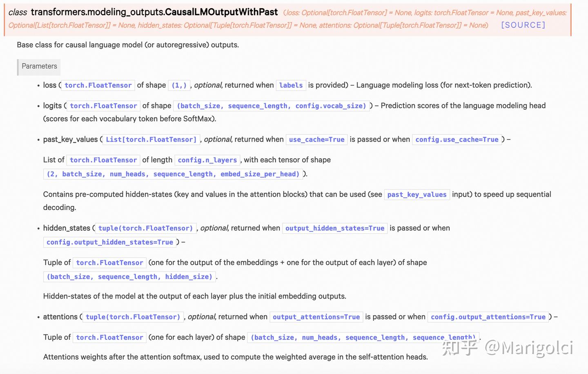Click the '(batch_size, num_heads, sequence_length, ...' attentions shape
The image size is (588, 374).
(363, 338)
